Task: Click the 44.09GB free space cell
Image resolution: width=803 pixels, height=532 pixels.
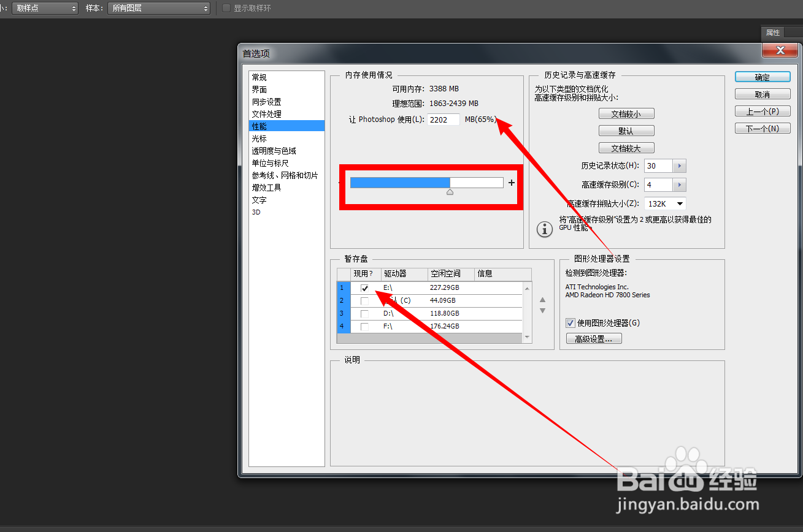Action: (443, 300)
